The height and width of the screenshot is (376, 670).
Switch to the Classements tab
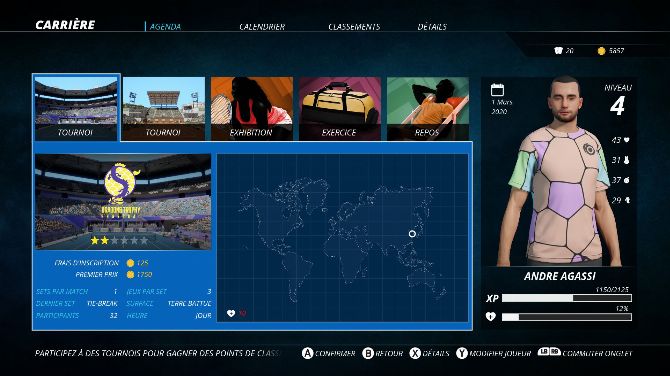click(354, 26)
